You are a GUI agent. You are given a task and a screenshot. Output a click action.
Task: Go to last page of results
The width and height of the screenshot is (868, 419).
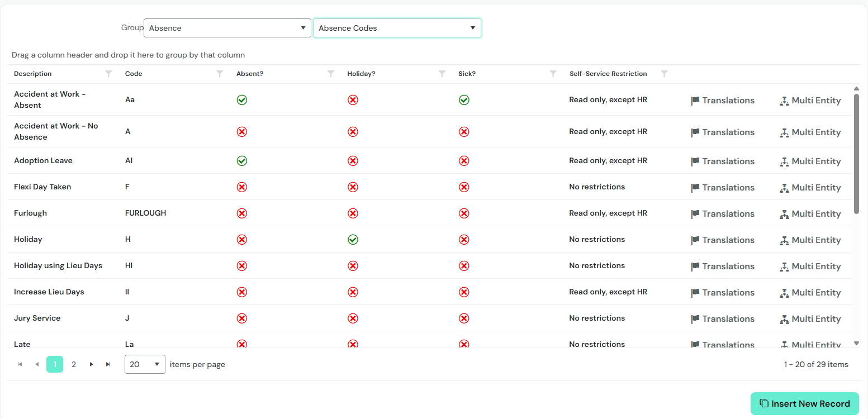pos(108,364)
